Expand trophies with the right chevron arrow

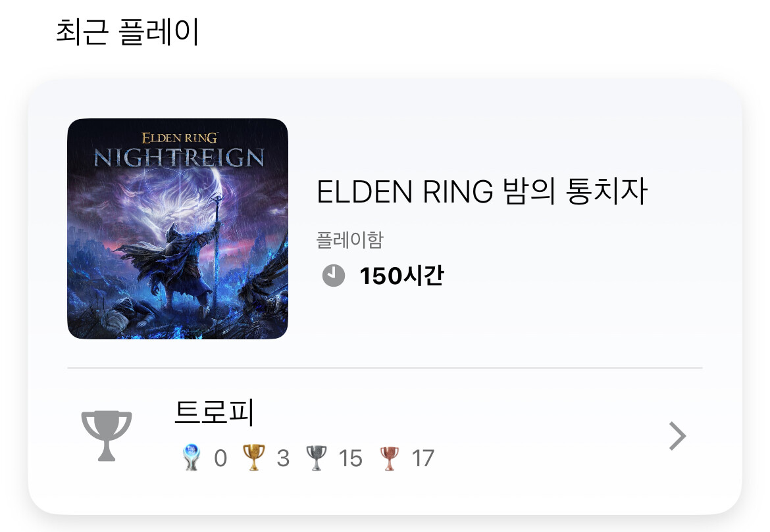678,436
